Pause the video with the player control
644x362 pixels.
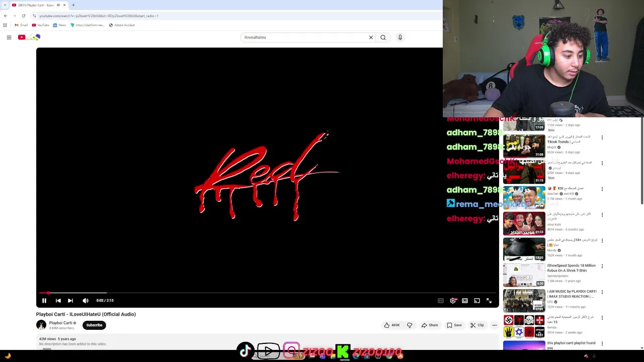(x=44, y=301)
